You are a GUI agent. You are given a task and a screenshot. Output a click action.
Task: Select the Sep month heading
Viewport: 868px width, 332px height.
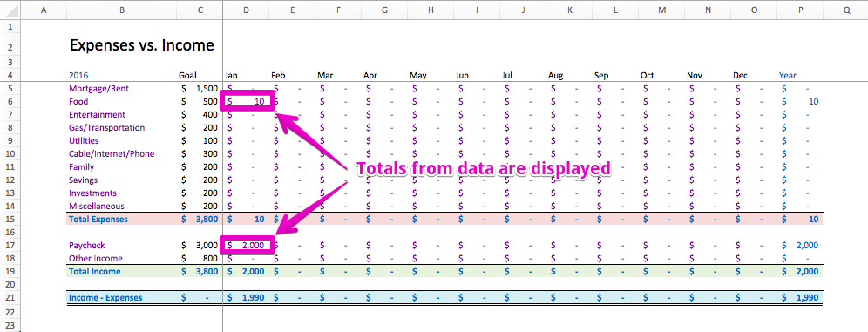tap(601, 75)
